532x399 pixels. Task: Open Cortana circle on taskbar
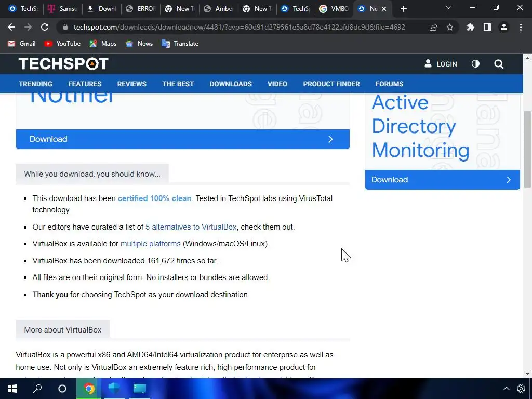pyautogui.click(x=62, y=389)
